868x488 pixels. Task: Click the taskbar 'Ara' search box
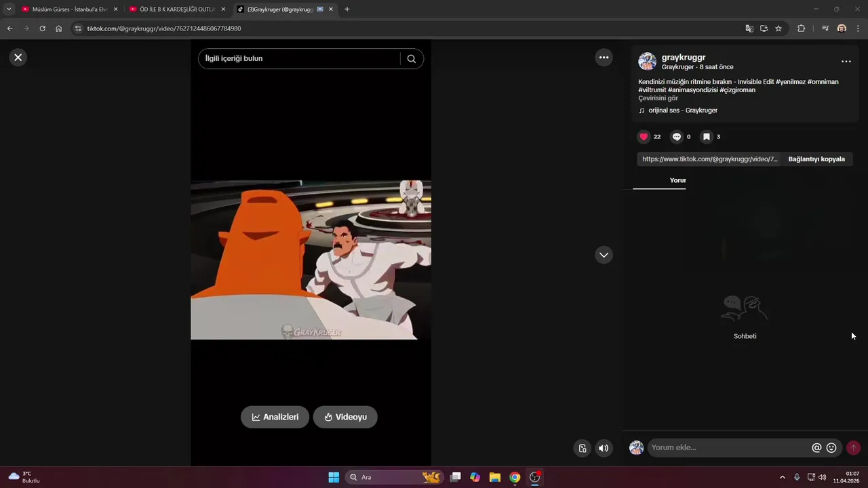tap(395, 477)
